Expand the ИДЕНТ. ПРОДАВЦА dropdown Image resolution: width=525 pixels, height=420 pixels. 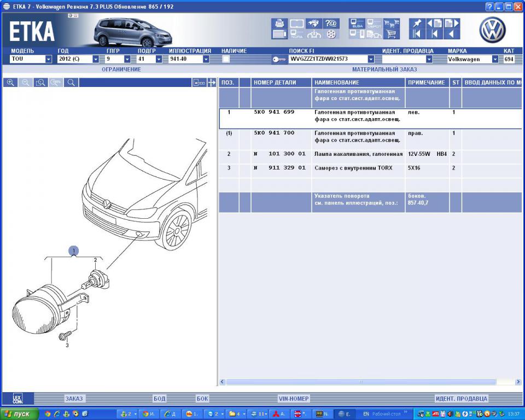429,59
